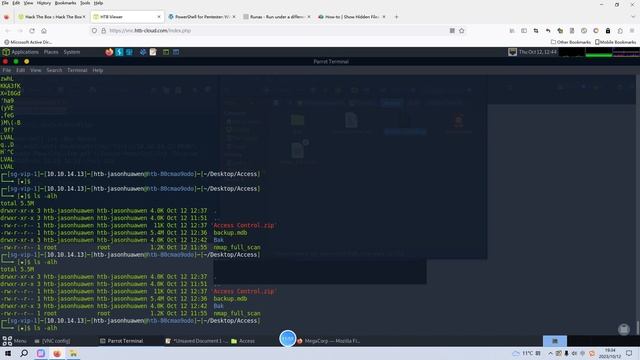Viewport: 640px width, 360px height.
Task: Open a new Firefox tab
Action: [x=396, y=17]
